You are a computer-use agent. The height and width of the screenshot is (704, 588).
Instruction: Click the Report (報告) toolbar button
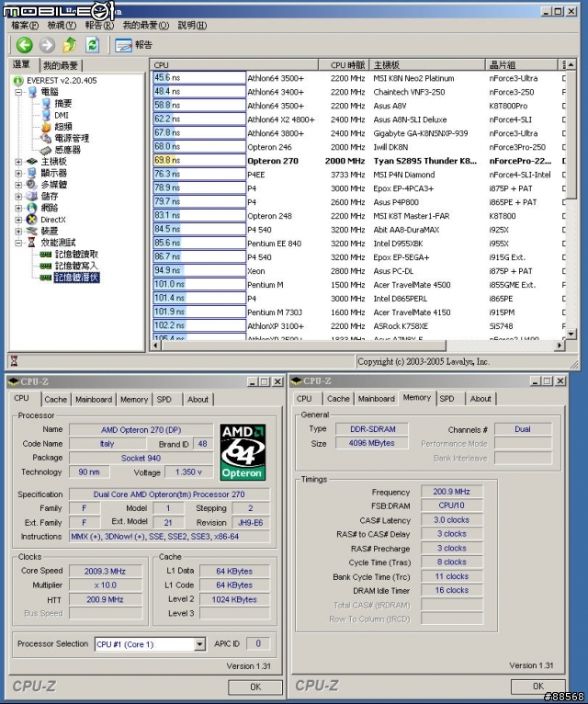tap(133, 45)
